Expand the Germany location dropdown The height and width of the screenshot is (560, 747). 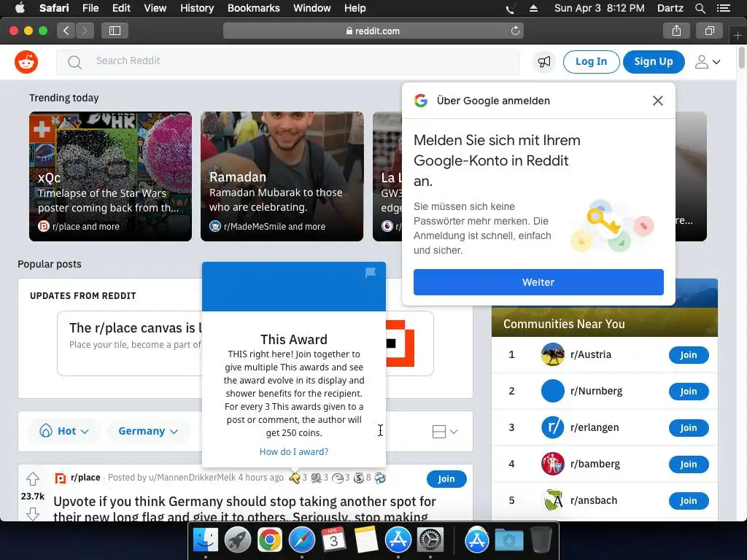point(147,431)
